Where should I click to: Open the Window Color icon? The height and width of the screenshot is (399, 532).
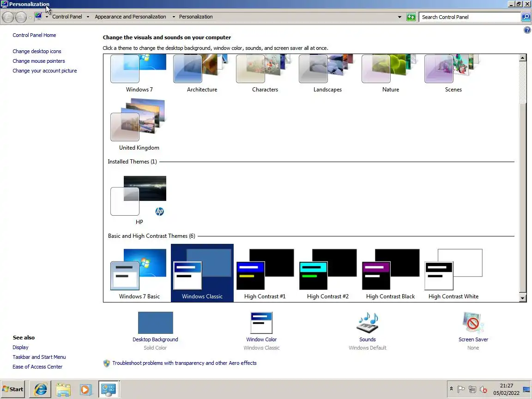click(261, 323)
